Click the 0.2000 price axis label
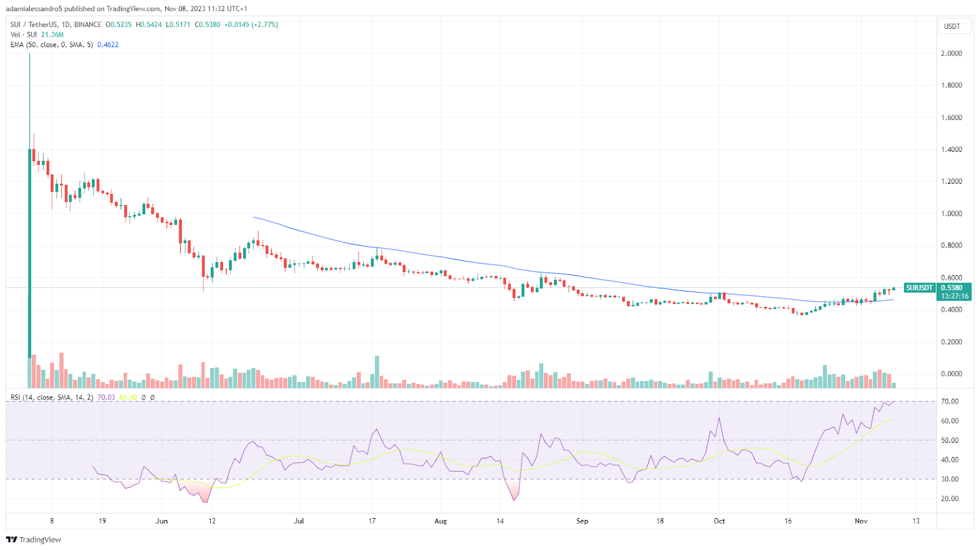 pyautogui.click(x=951, y=342)
